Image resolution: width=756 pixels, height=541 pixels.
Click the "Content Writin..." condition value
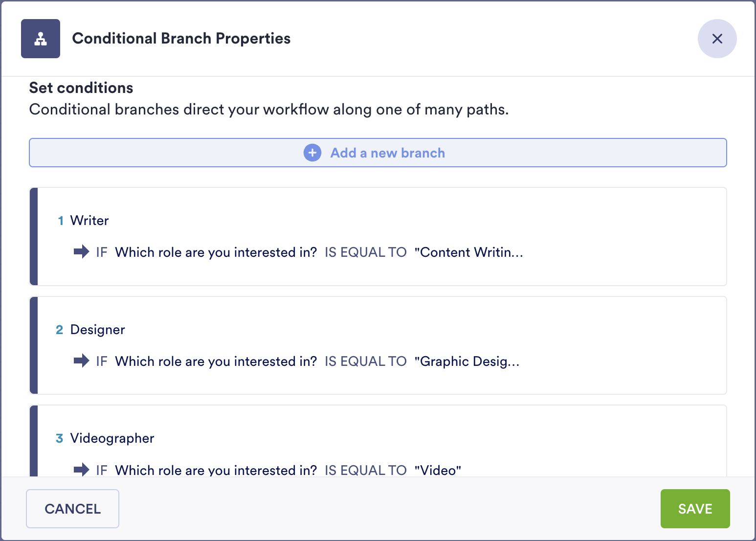pos(468,252)
